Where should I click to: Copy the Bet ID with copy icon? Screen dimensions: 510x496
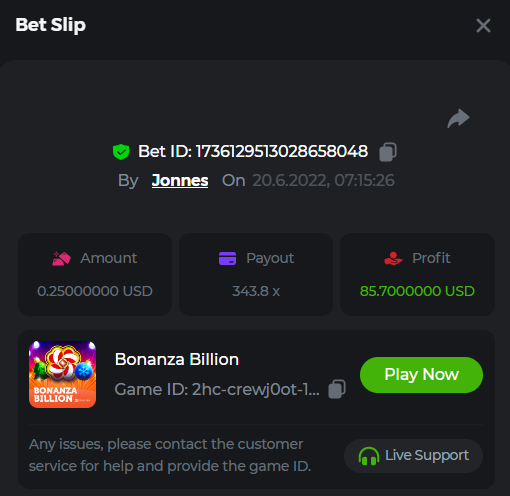pos(388,152)
